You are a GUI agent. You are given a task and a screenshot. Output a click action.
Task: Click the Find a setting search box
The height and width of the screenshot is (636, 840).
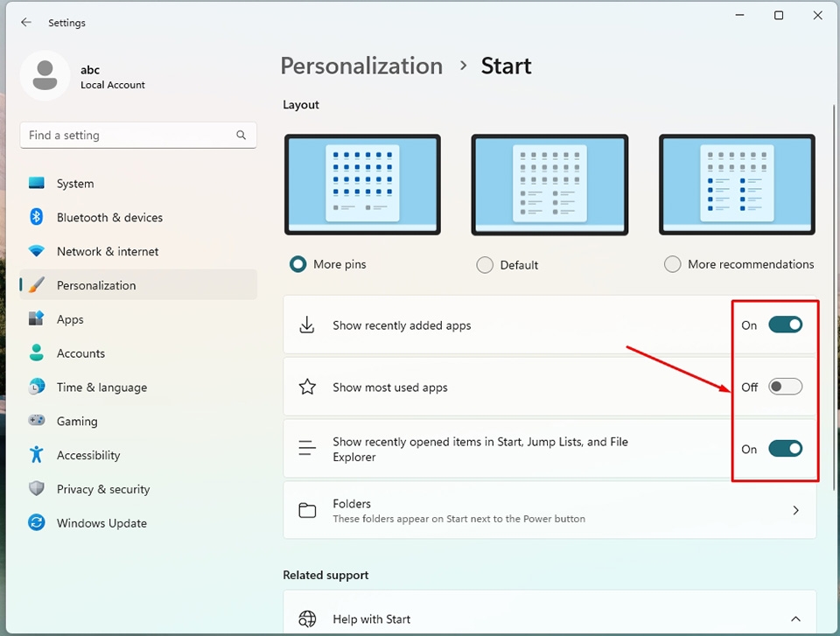(138, 135)
